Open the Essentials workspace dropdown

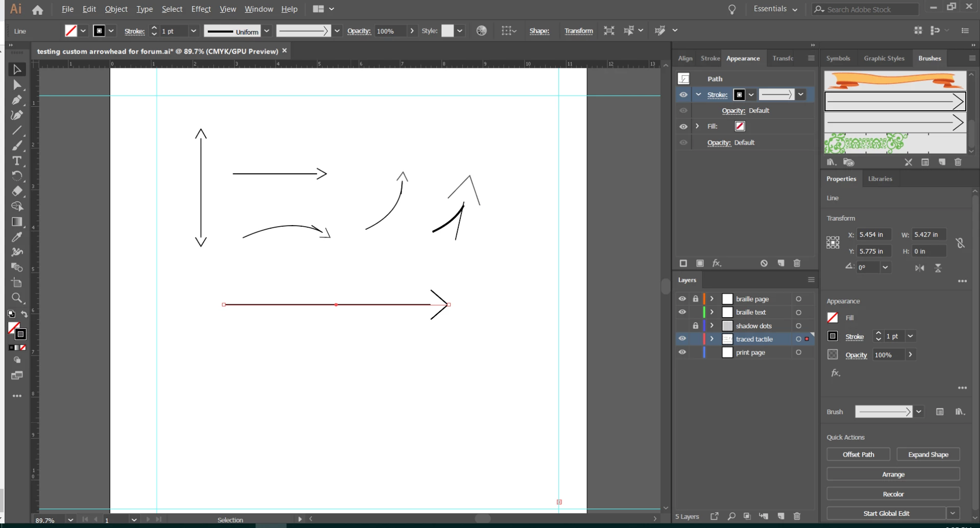click(x=775, y=9)
